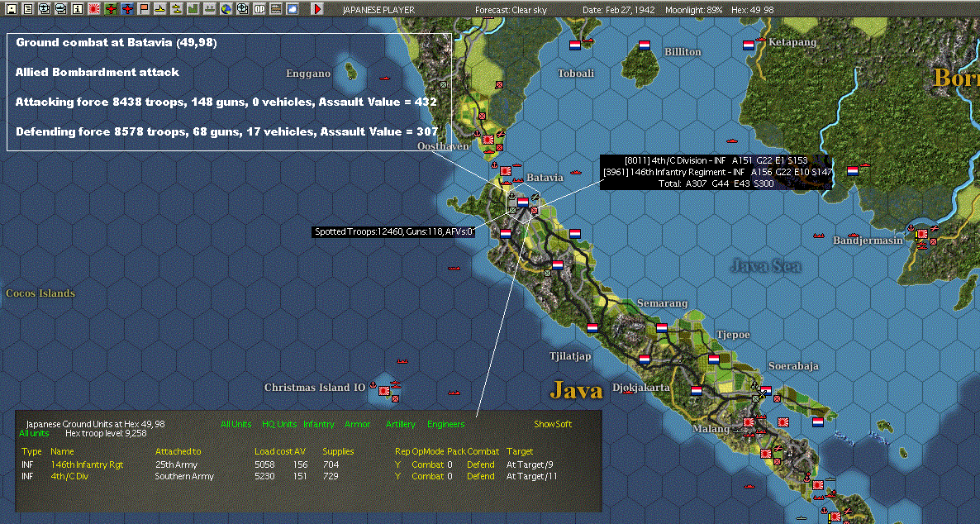Viewport: 980px width, 524px height.
Task: Click '25th Army' attachment text
Action: point(176,464)
